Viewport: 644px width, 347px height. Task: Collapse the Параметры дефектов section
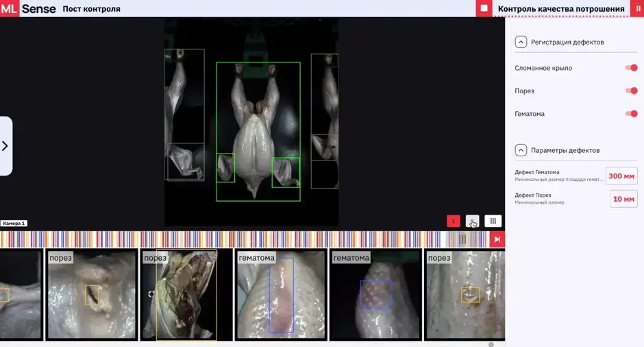[521, 150]
